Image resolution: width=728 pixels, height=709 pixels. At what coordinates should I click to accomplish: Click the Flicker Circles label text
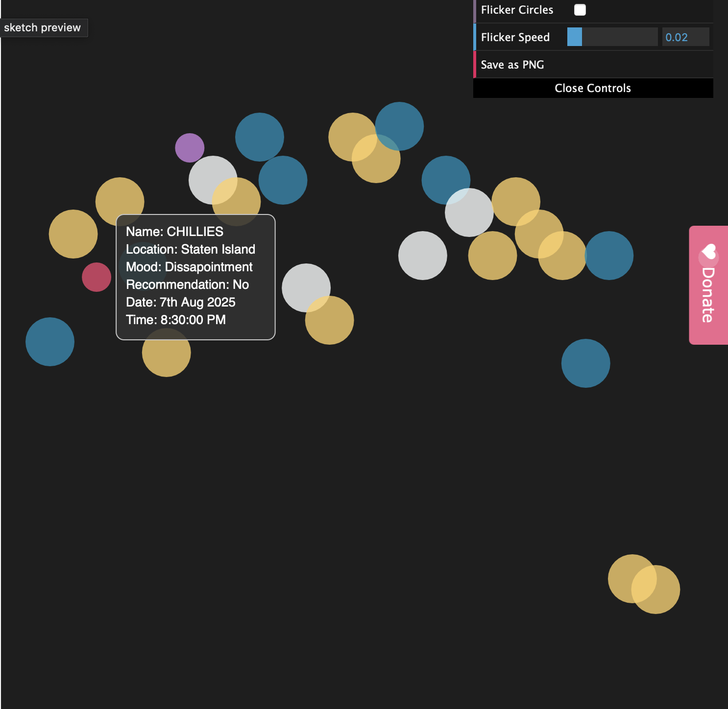[x=517, y=10]
